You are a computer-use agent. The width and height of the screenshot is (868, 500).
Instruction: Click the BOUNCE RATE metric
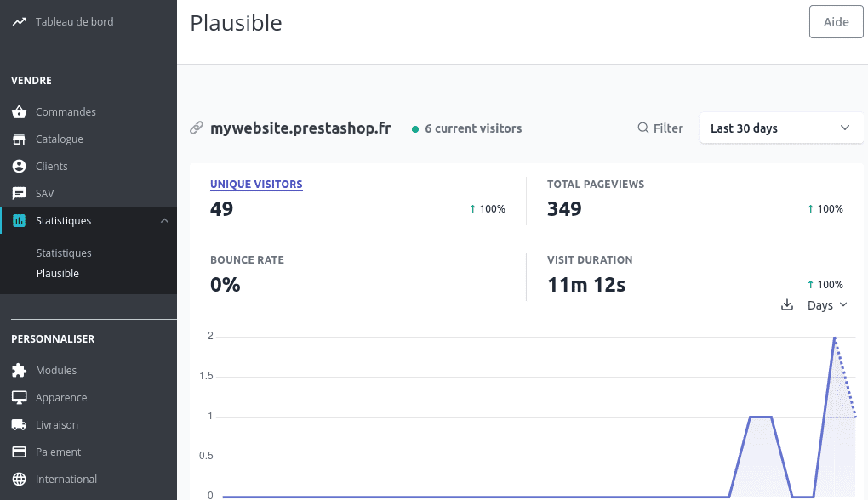(247, 260)
